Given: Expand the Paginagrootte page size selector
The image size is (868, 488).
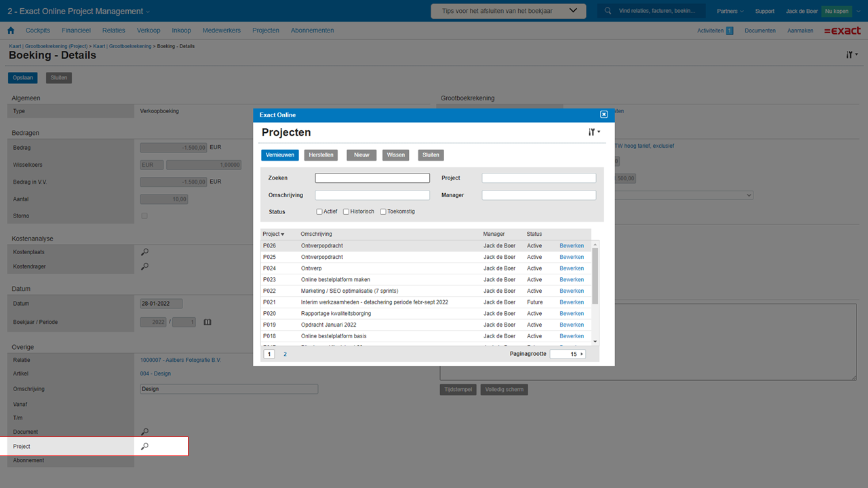Looking at the screenshot, I should 581,354.
